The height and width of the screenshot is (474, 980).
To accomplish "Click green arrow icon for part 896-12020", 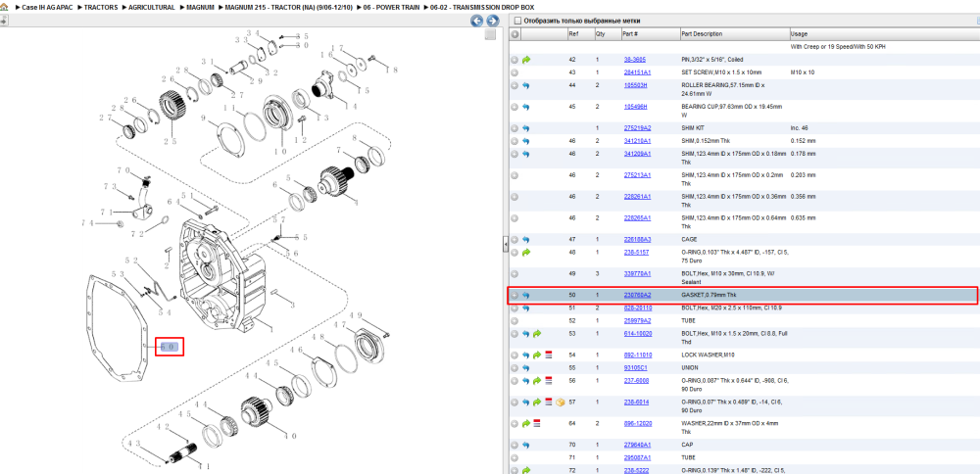I will click(526, 424).
